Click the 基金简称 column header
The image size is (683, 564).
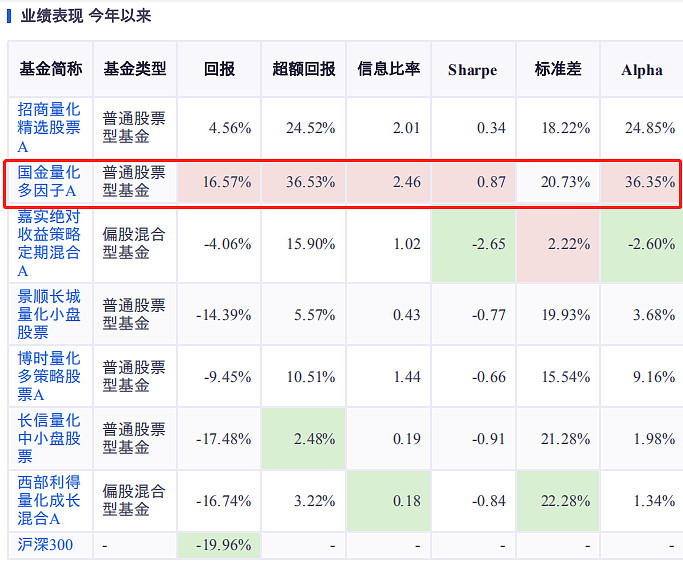[51, 69]
